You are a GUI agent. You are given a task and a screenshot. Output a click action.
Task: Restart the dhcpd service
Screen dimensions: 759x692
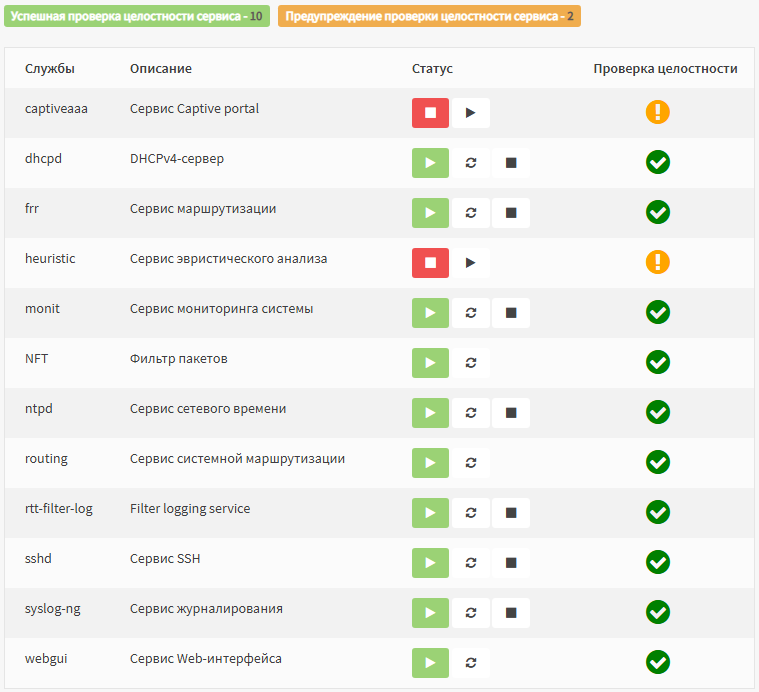click(x=471, y=163)
